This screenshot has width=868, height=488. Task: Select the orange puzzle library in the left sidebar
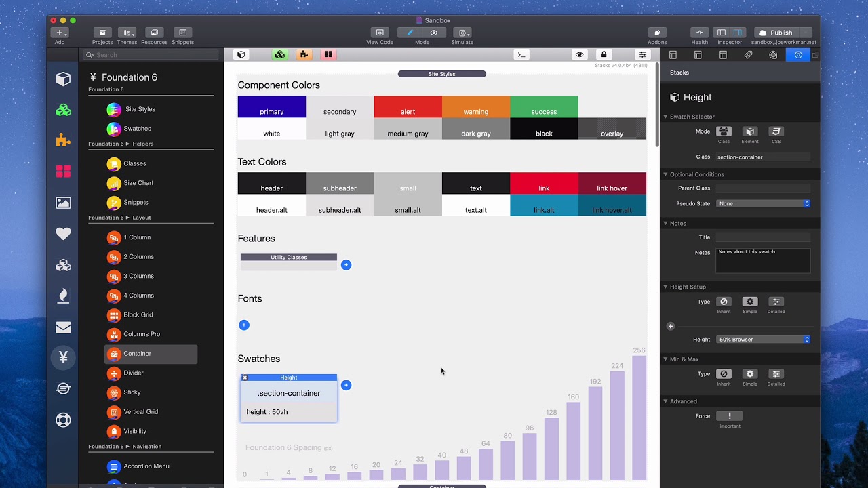[63, 140]
